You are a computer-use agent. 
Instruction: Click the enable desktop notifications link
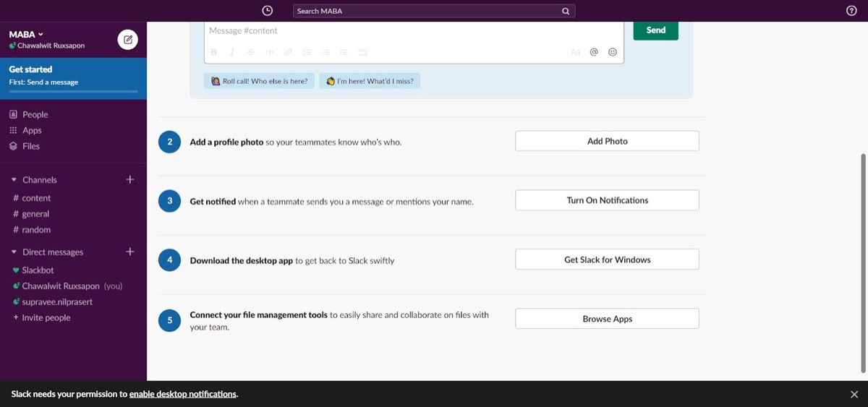tap(183, 394)
